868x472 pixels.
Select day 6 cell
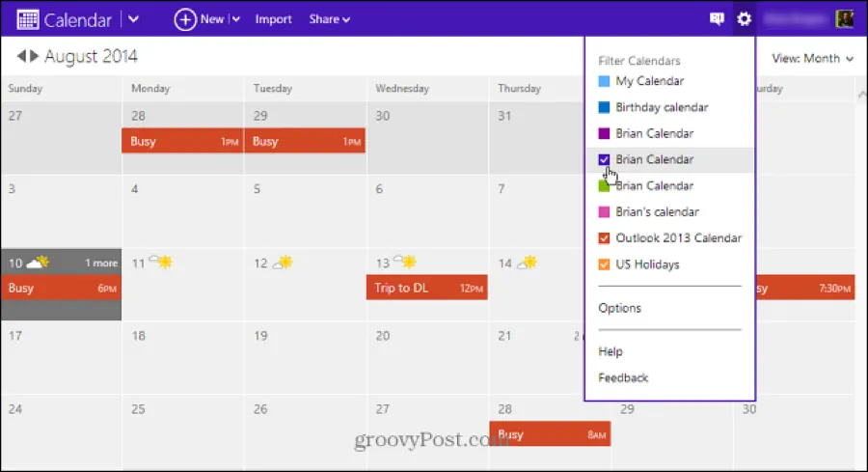click(427, 211)
